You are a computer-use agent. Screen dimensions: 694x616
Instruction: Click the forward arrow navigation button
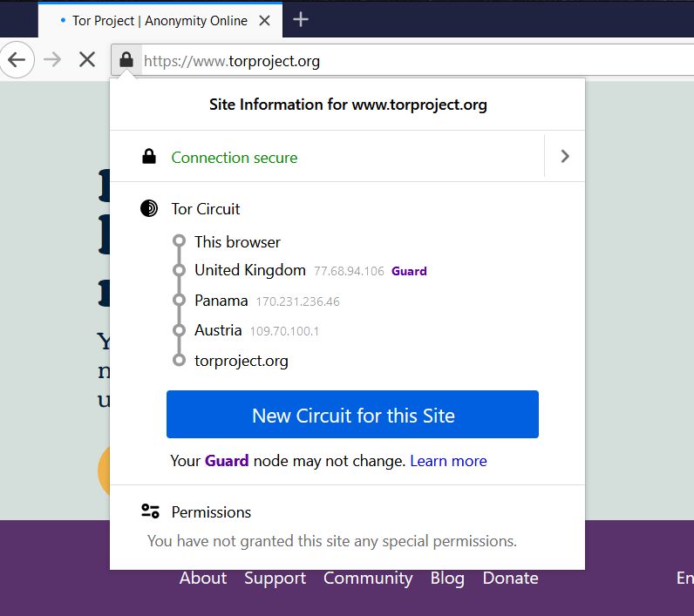[x=52, y=60]
